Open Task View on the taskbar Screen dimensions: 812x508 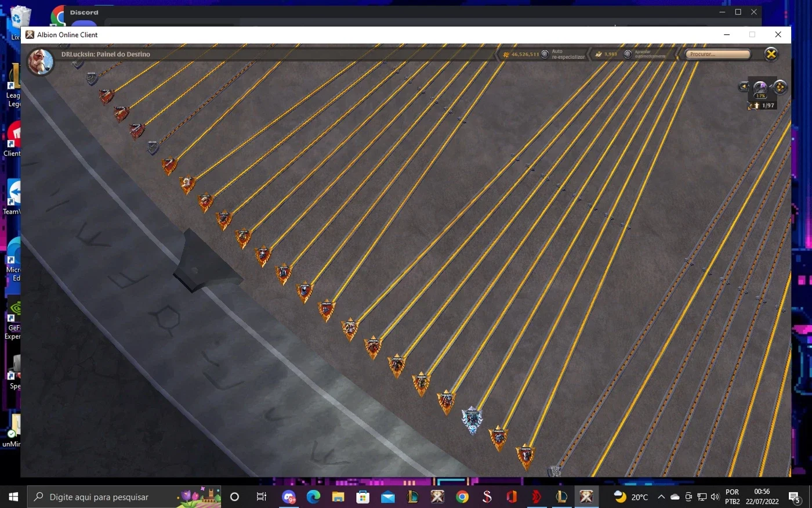[x=262, y=497]
